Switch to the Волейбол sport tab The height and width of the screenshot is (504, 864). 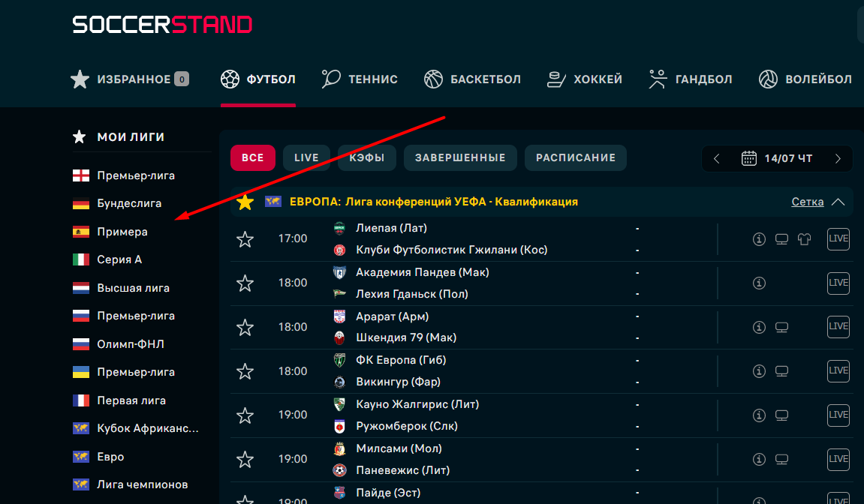[805, 79]
